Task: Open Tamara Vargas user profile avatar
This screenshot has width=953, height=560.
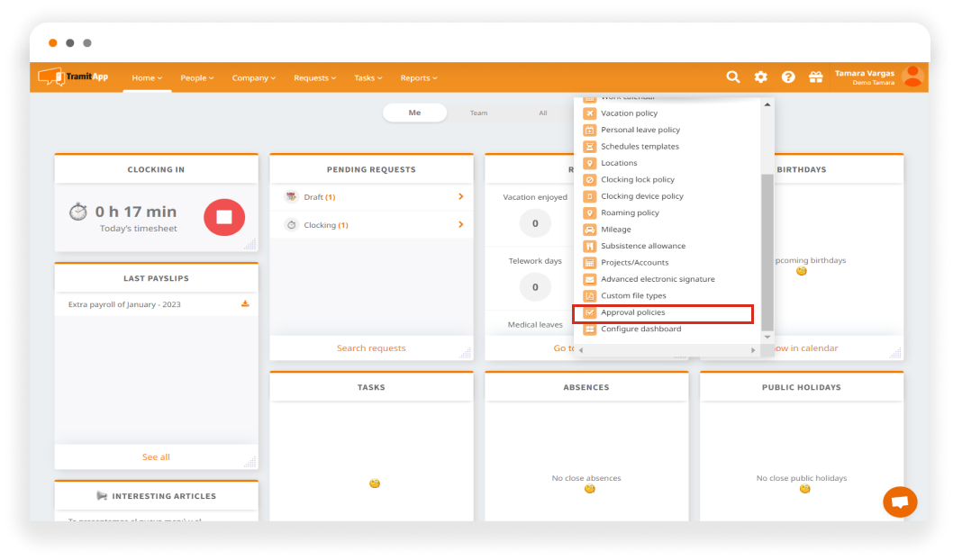Action: click(x=912, y=77)
